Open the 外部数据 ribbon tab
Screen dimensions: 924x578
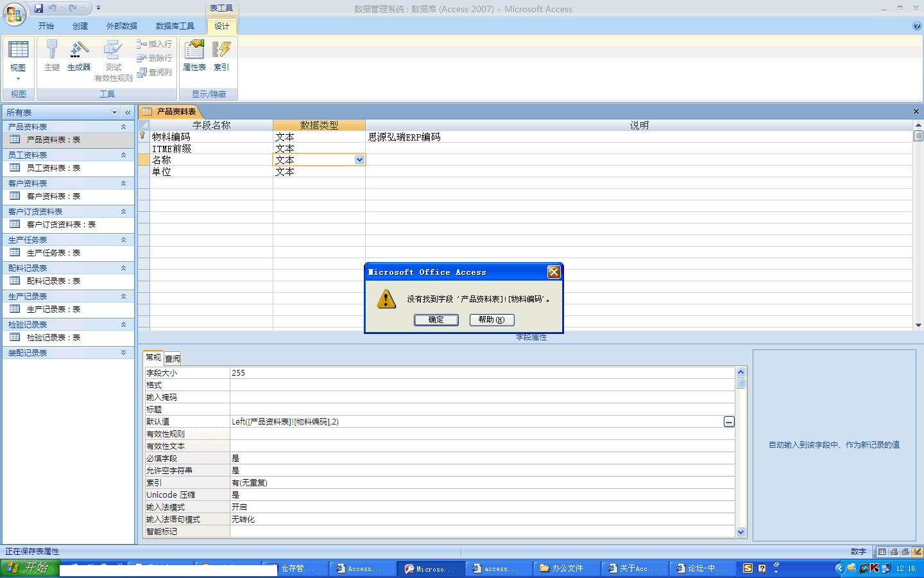122,26
